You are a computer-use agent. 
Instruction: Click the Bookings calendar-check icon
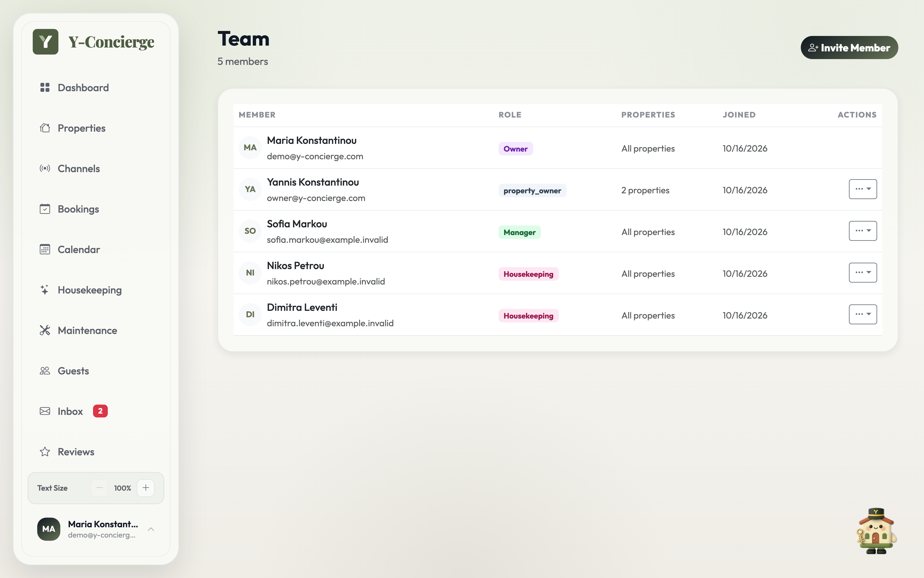click(45, 209)
